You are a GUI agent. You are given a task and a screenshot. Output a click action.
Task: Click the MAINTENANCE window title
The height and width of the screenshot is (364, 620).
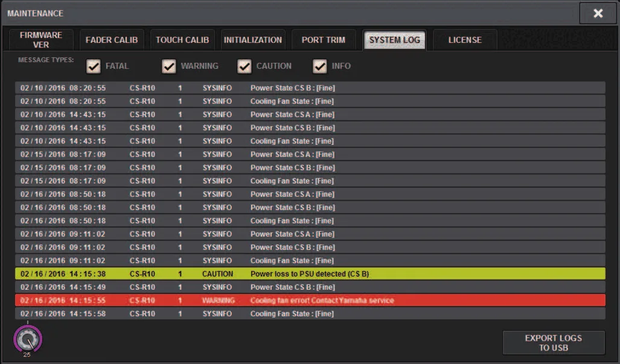[35, 13]
